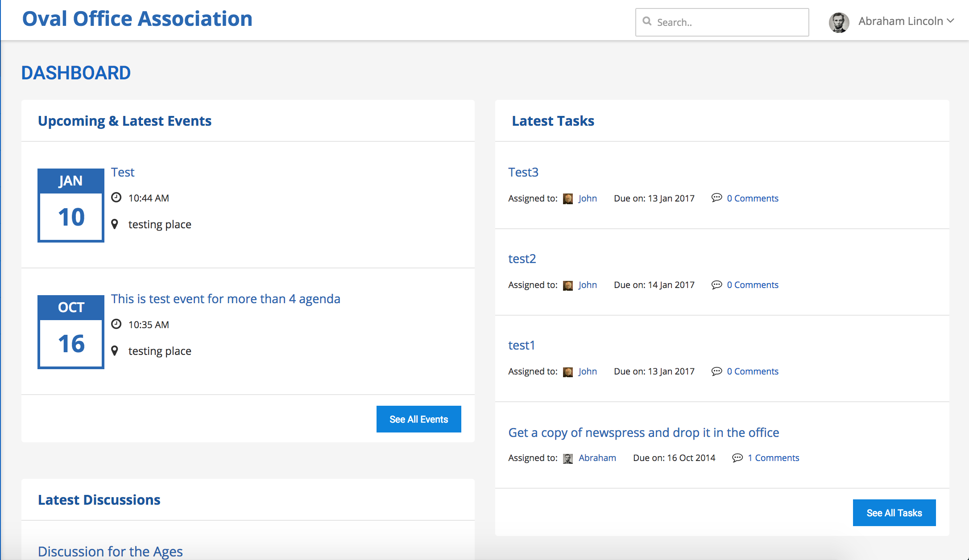Click the See All Tasks button
969x560 pixels.
point(894,513)
